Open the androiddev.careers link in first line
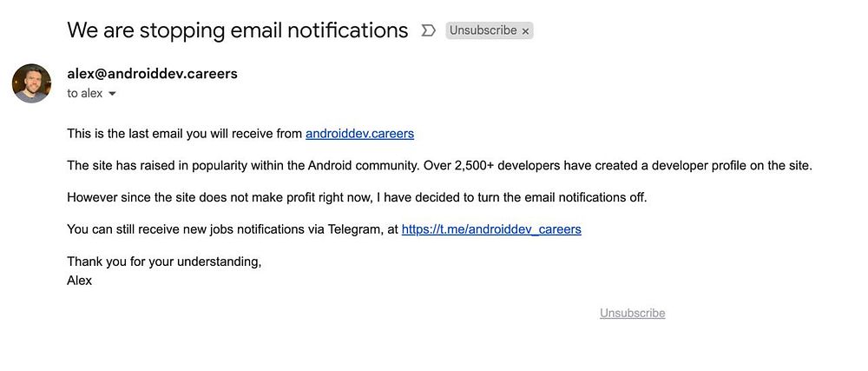Screen dimensions: 868x371 [x=359, y=134]
